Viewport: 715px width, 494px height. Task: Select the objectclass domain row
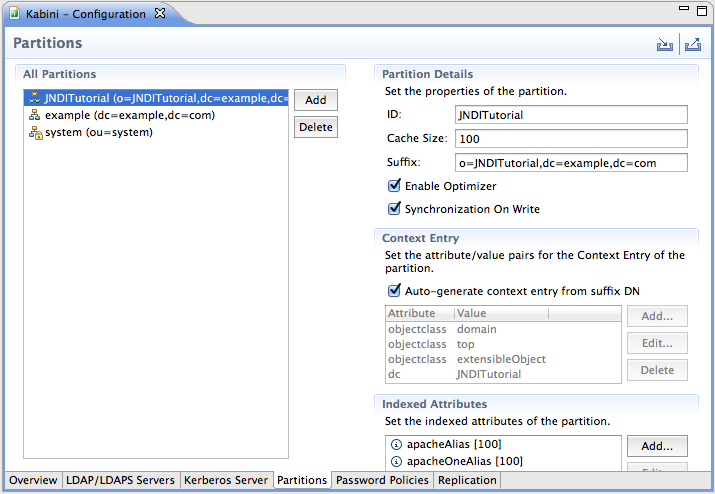coord(503,329)
